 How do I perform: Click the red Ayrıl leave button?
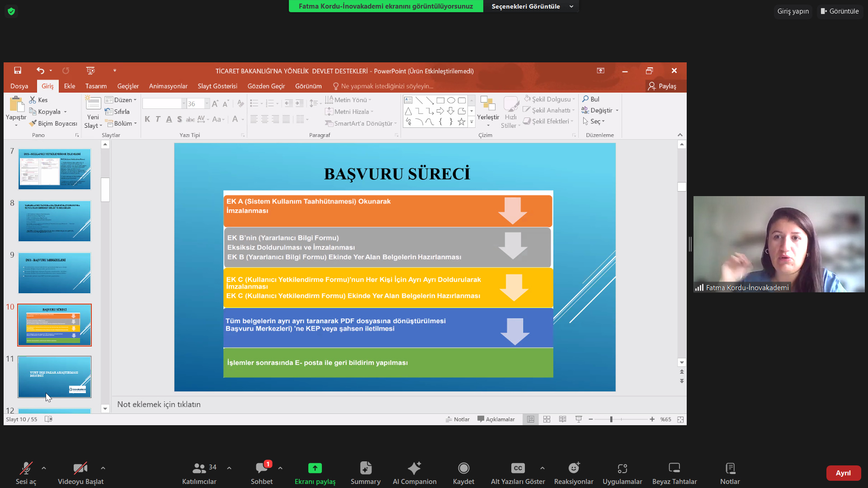click(843, 473)
